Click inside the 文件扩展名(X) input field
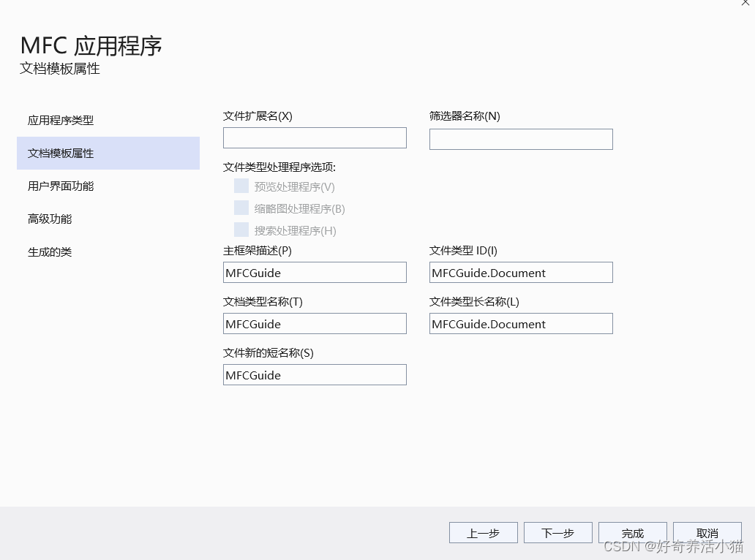The image size is (755, 560). (x=315, y=137)
